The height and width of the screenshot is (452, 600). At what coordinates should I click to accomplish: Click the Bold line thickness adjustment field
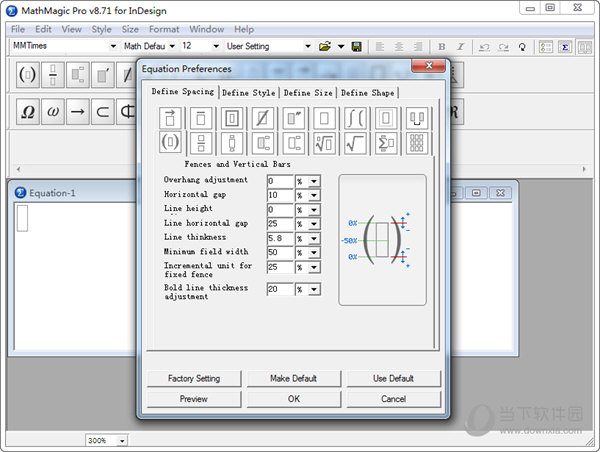280,289
